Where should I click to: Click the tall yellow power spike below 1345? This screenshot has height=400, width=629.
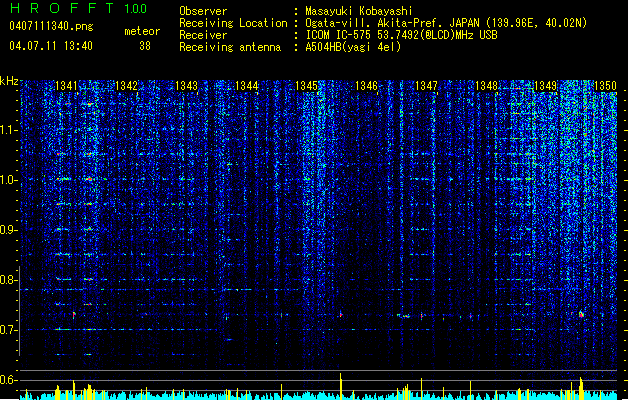pos(341,386)
